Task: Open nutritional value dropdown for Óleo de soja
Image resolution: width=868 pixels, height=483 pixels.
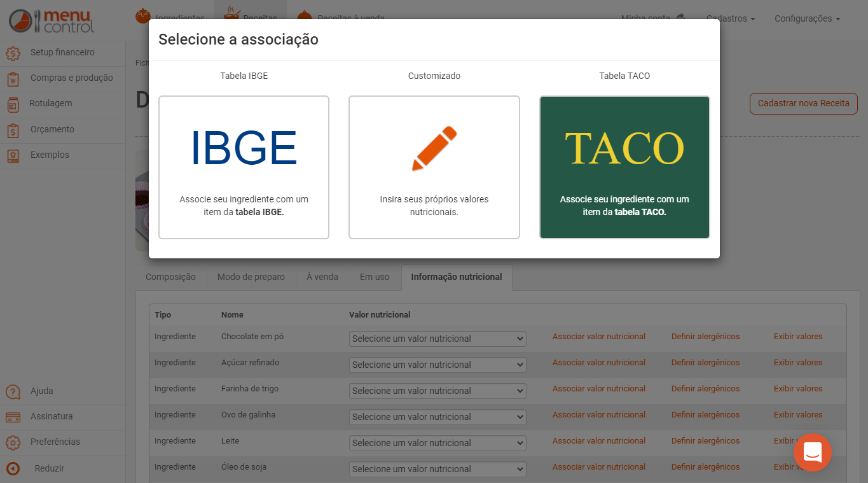Action: (437, 469)
